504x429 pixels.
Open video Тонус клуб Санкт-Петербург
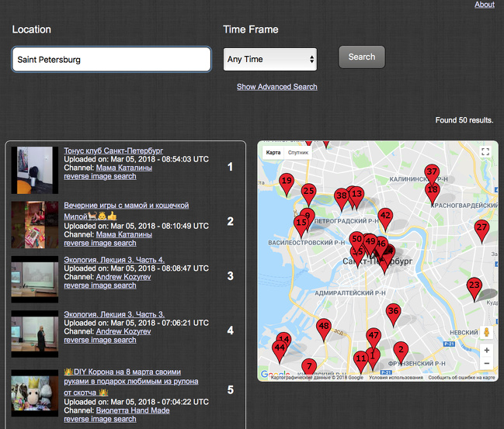pyautogui.click(x=113, y=150)
